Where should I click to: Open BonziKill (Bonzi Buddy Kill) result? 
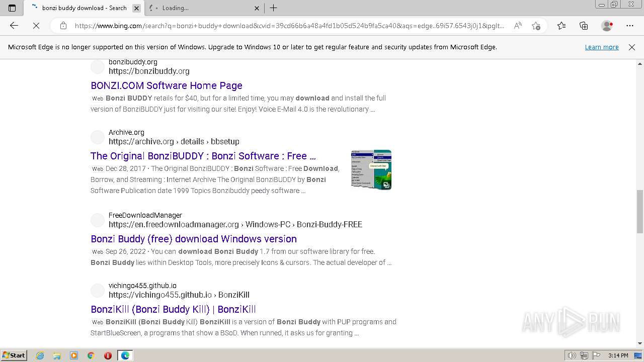coord(174,309)
